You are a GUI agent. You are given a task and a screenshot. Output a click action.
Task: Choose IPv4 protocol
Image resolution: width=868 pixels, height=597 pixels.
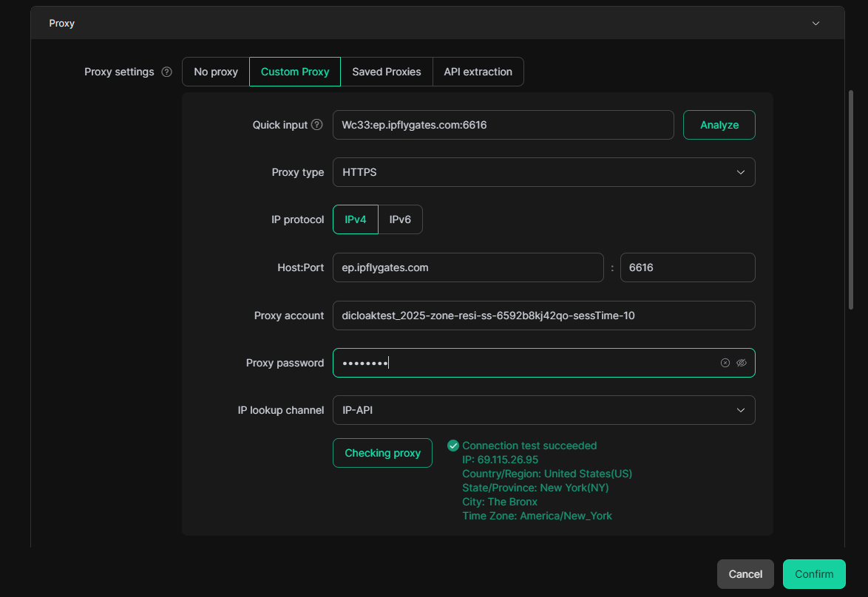pos(356,219)
